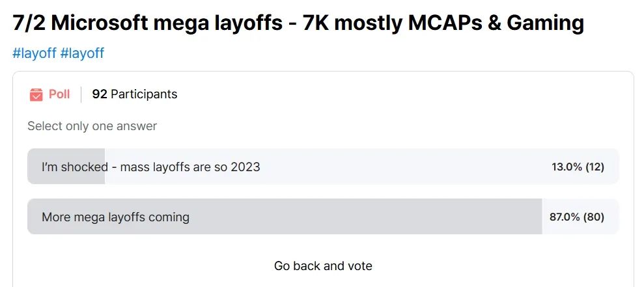Click the unfilled area of the 'I'm shocked' bar

pos(361,167)
